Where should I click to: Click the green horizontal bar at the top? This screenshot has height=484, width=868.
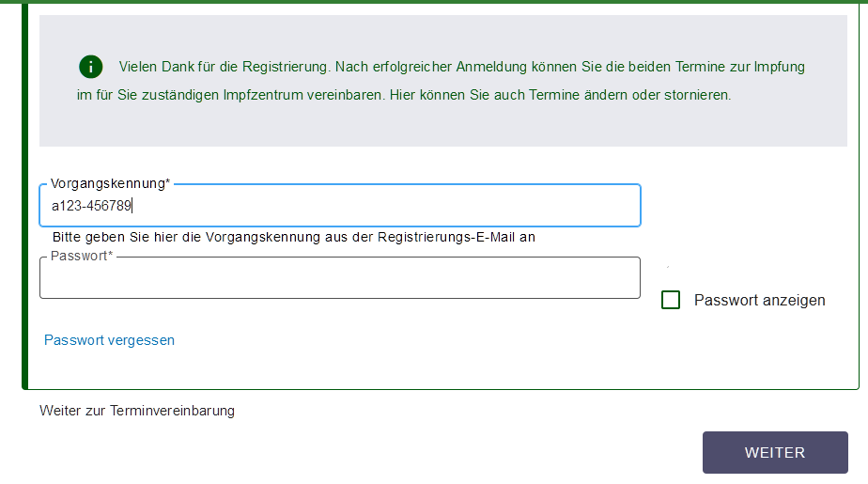(x=434, y=2)
